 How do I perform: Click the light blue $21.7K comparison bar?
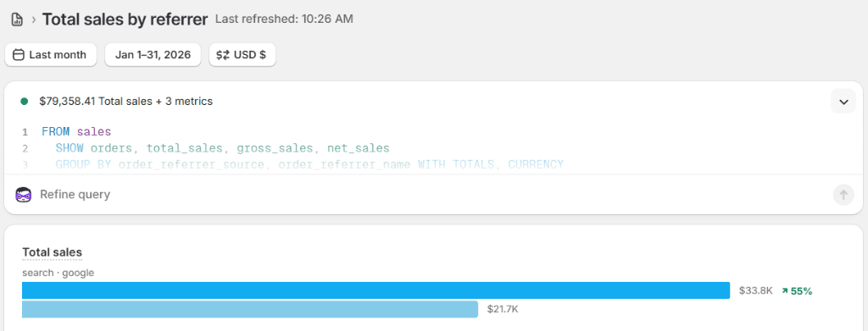[250, 310]
